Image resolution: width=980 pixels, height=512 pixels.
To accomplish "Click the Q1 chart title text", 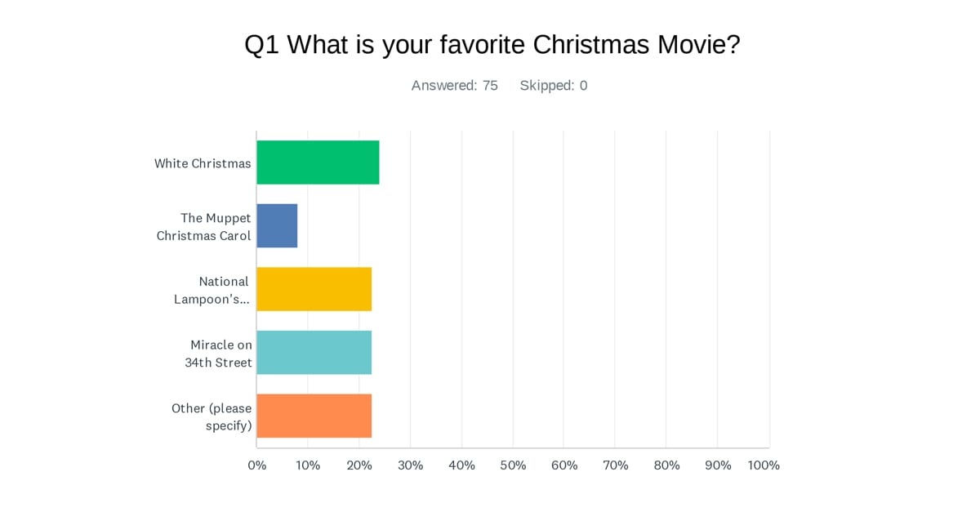I will click(x=492, y=45).
